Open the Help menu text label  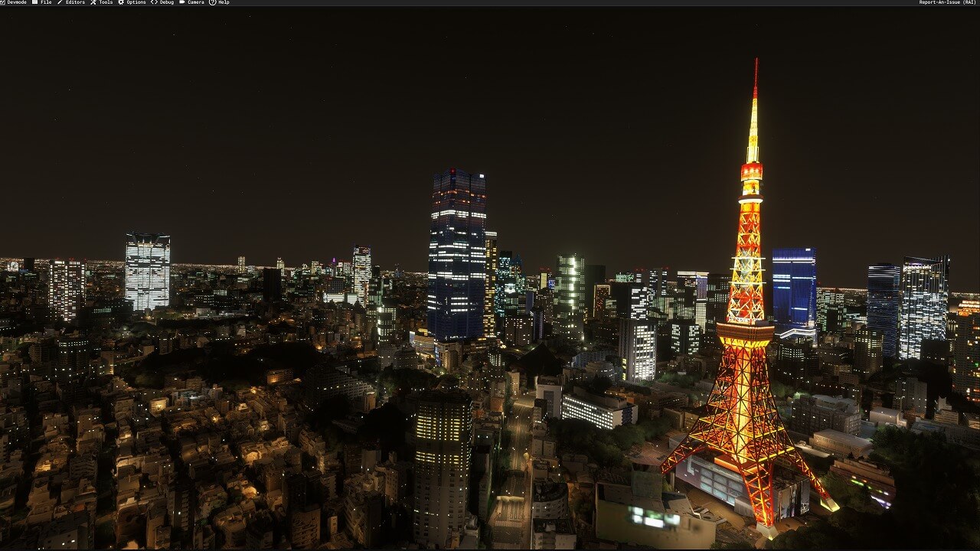[224, 2]
